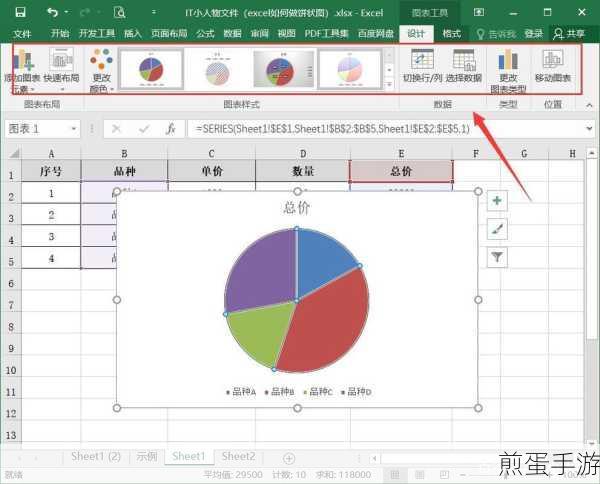Click the Insert Function fx icon
The height and width of the screenshot is (484, 600).
171,129
